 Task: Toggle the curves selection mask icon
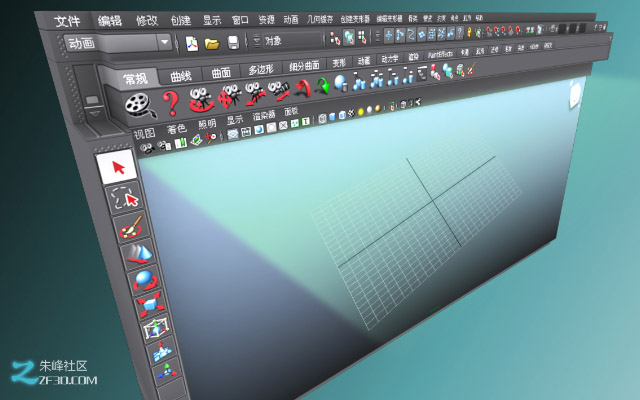(411, 34)
